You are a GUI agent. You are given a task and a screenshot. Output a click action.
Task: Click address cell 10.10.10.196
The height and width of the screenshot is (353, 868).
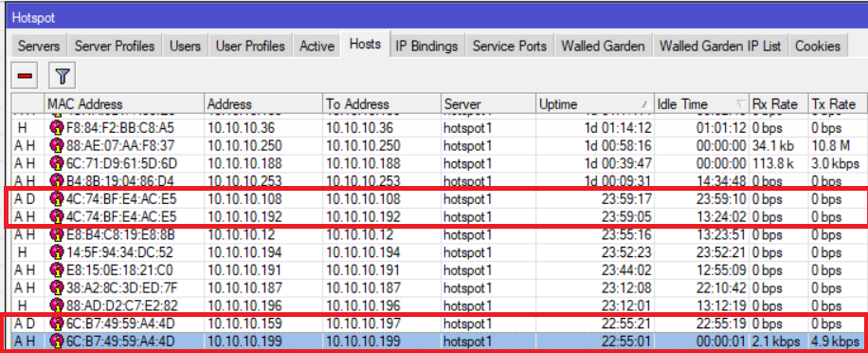point(244,306)
